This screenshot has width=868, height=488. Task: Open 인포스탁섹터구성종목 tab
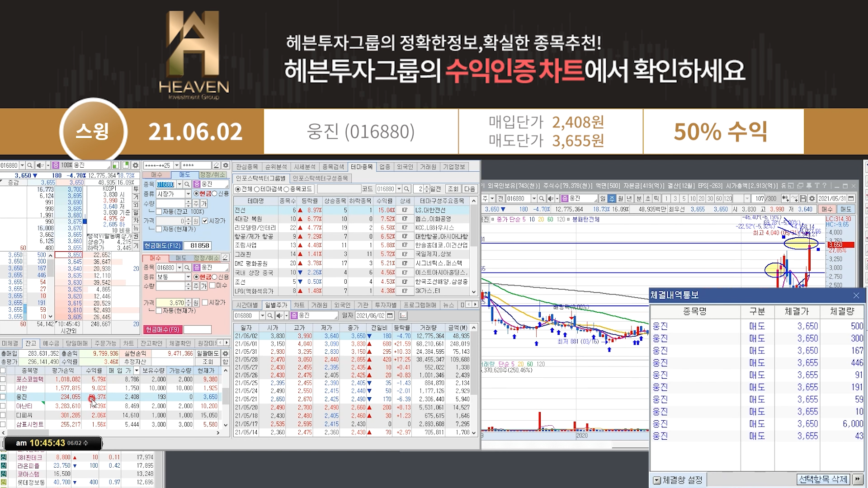pos(320,178)
